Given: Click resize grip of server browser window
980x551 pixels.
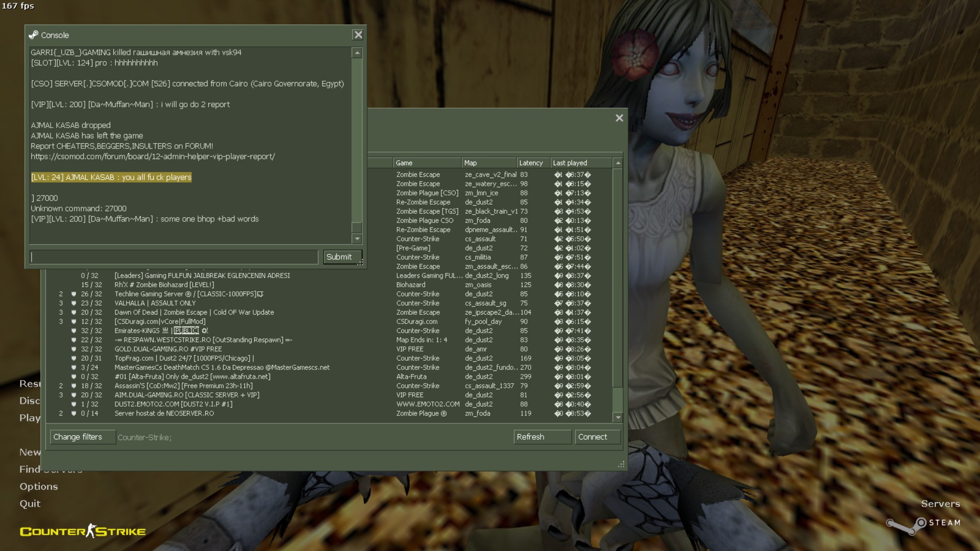Looking at the screenshot, I should coord(621,464).
